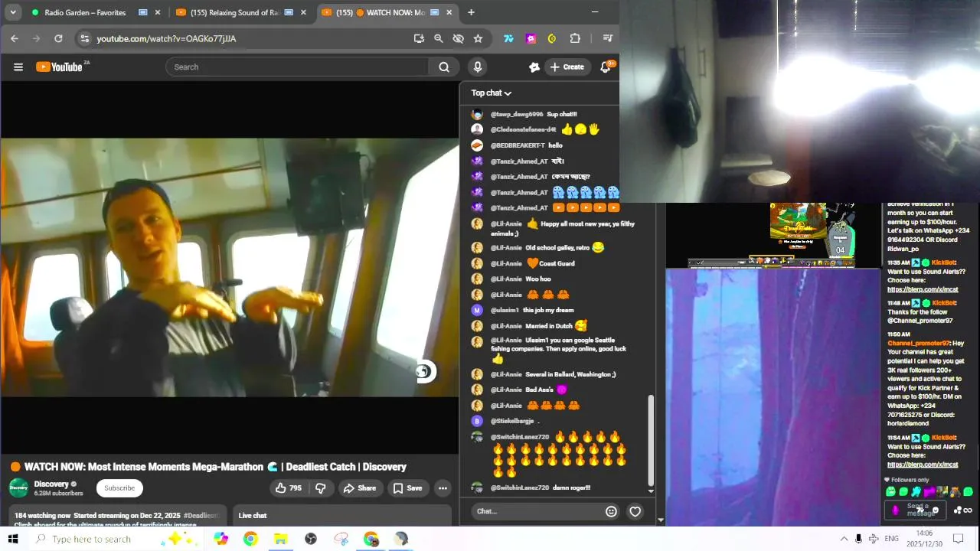This screenshot has height=551, width=980.
Task: Open the browser extensions puzzle icon
Action: point(575,38)
